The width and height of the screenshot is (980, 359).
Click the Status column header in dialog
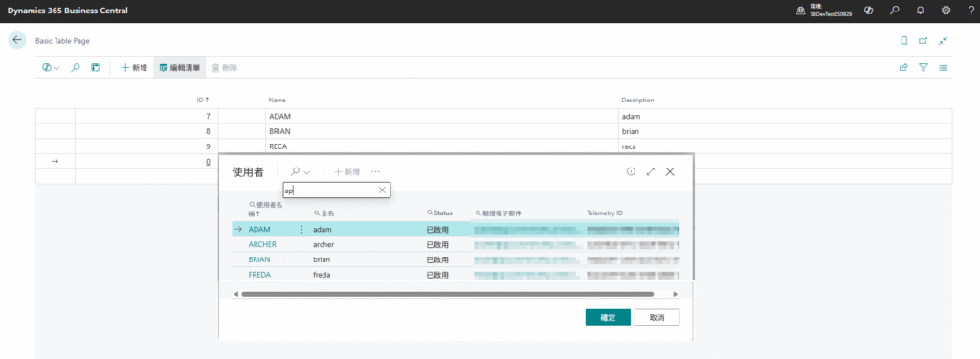[x=439, y=213]
